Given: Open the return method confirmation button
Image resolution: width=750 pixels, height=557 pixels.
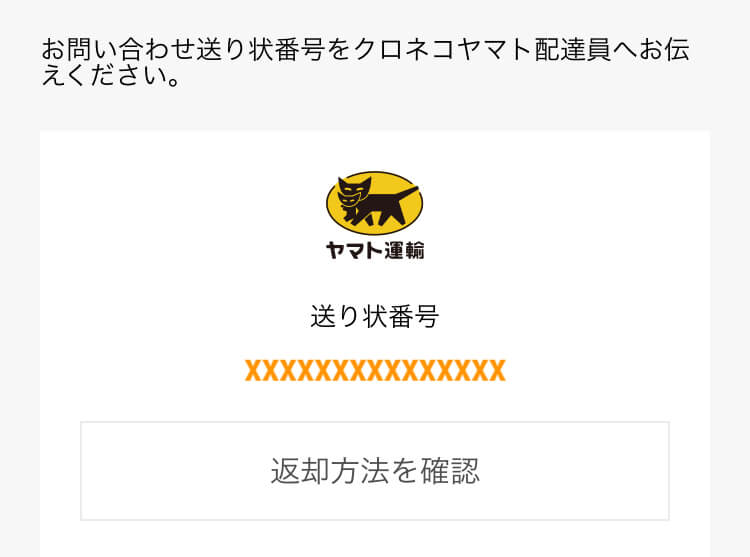Looking at the screenshot, I should [x=375, y=471].
